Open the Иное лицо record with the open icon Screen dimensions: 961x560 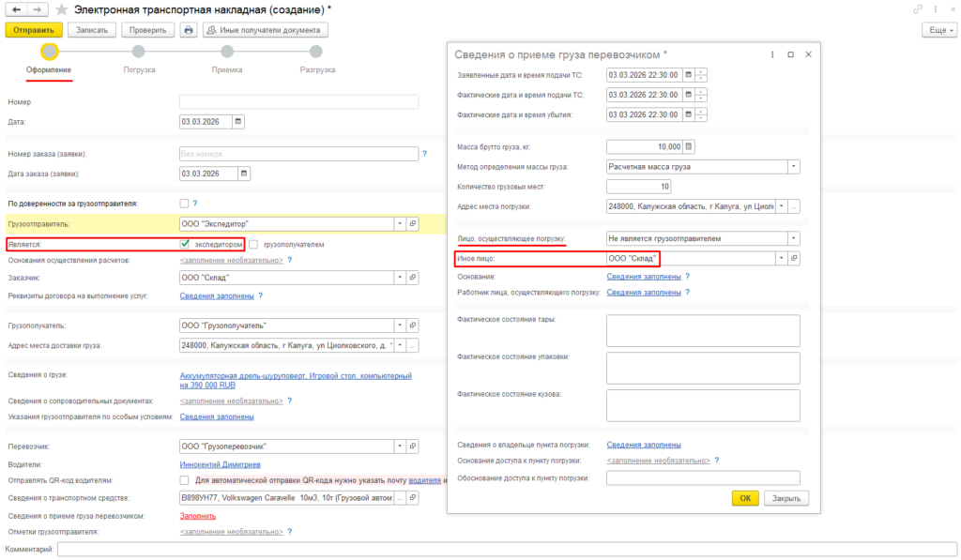coord(794,259)
